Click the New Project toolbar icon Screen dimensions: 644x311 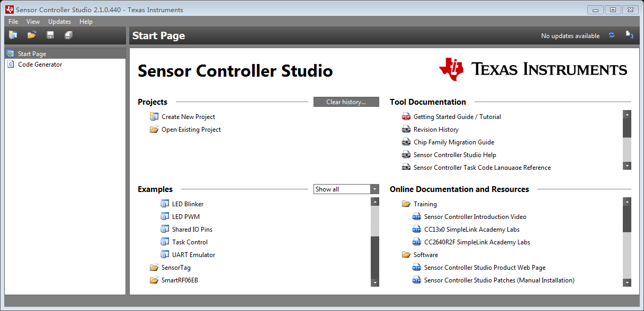[x=13, y=35]
